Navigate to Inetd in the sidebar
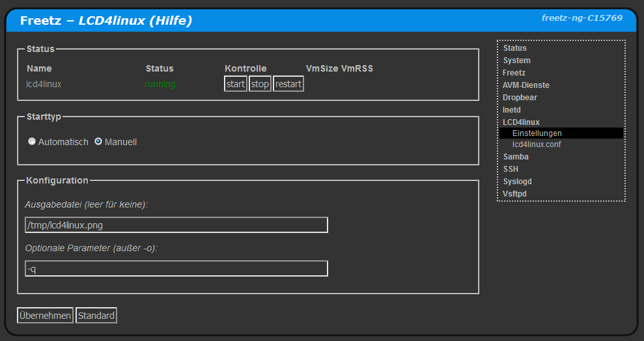The width and height of the screenshot is (644, 341). click(x=512, y=110)
